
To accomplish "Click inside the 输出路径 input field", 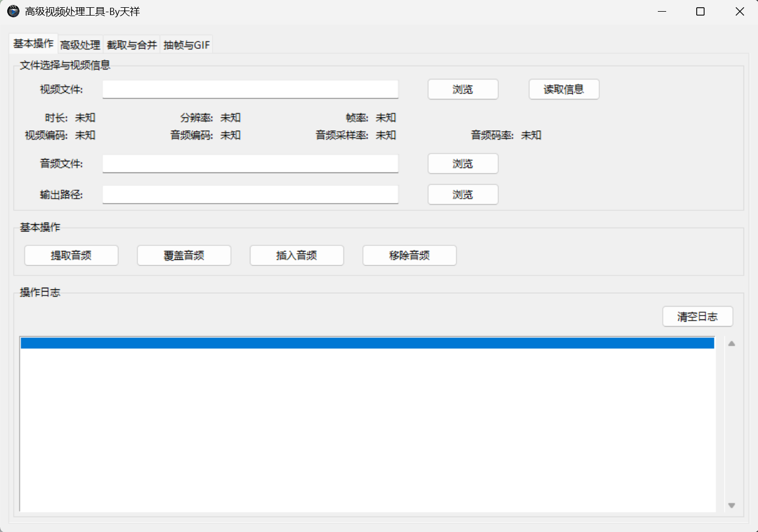I will click(250, 194).
